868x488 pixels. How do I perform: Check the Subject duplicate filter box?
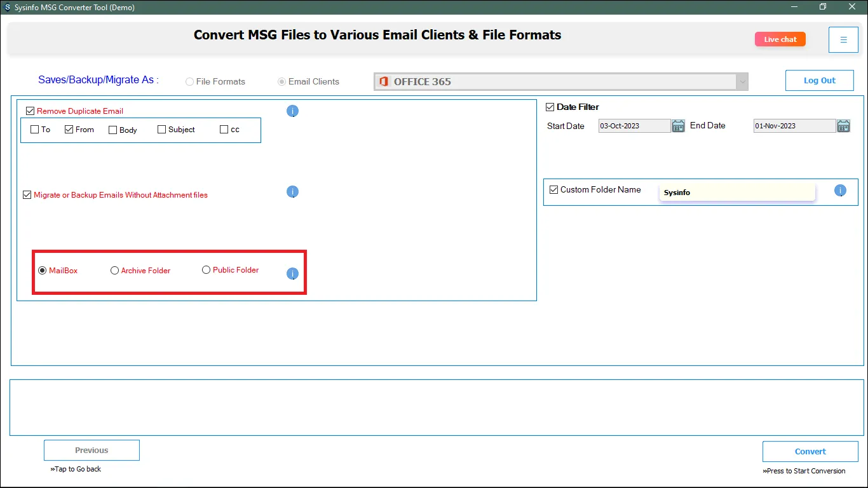(x=162, y=130)
